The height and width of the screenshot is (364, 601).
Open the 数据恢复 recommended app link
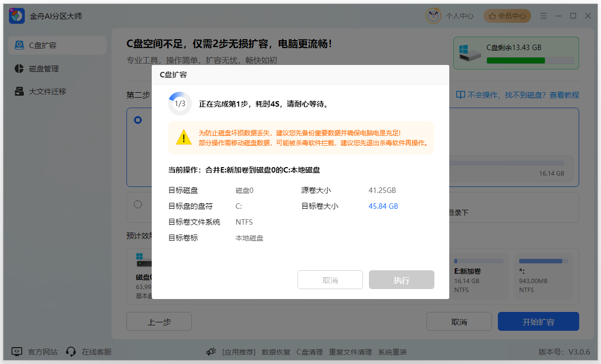(276, 352)
